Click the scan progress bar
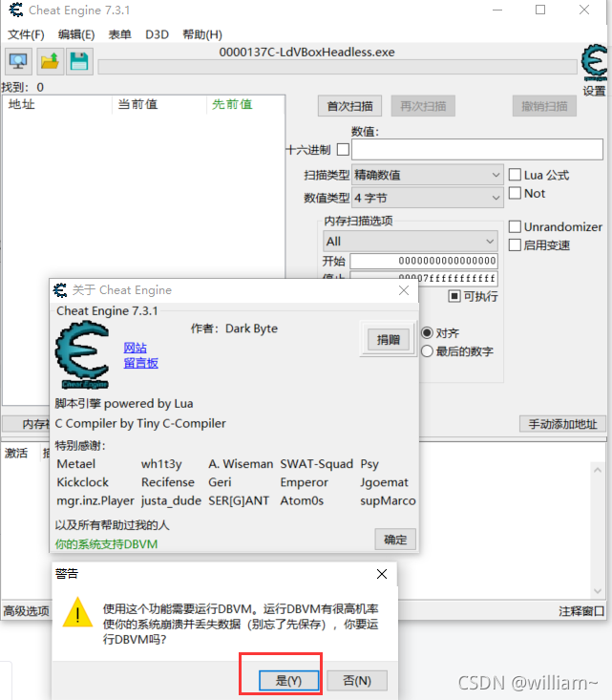612x700 pixels. (x=337, y=68)
